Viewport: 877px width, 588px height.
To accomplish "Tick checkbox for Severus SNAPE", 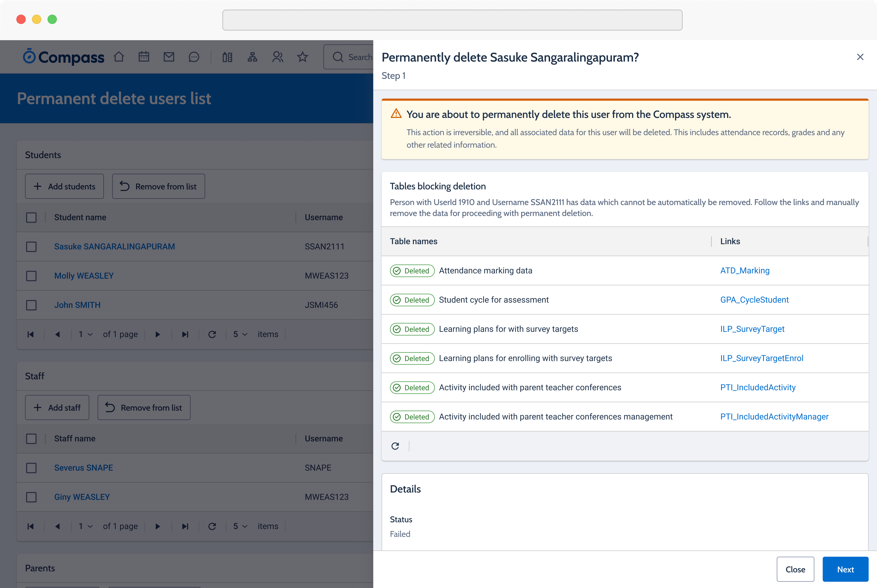I will click(31, 468).
